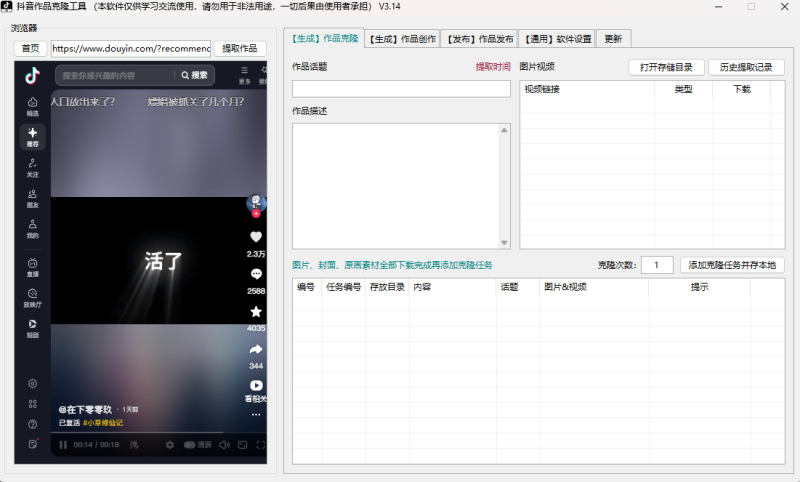800x482 pixels.
Task: Favorite the video with star icon
Action: pyautogui.click(x=256, y=312)
